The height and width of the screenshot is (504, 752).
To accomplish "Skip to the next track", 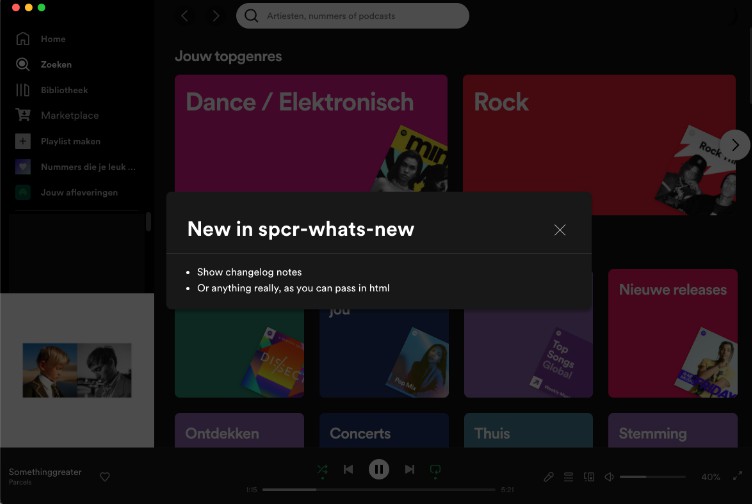I will coord(409,469).
